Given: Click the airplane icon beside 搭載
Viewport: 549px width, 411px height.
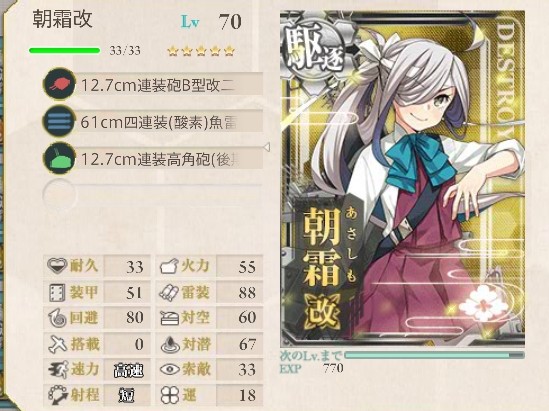Looking at the screenshot, I should pyautogui.click(x=57, y=344).
